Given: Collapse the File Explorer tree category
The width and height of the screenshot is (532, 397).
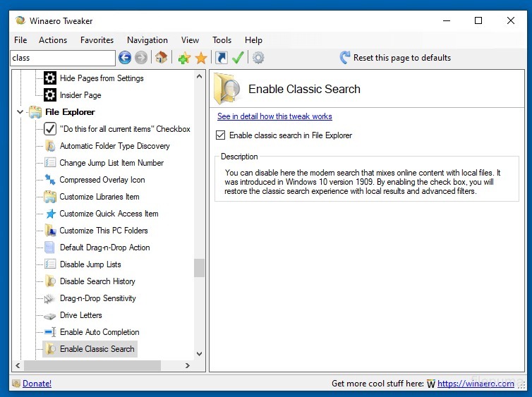Looking at the screenshot, I should point(19,112).
